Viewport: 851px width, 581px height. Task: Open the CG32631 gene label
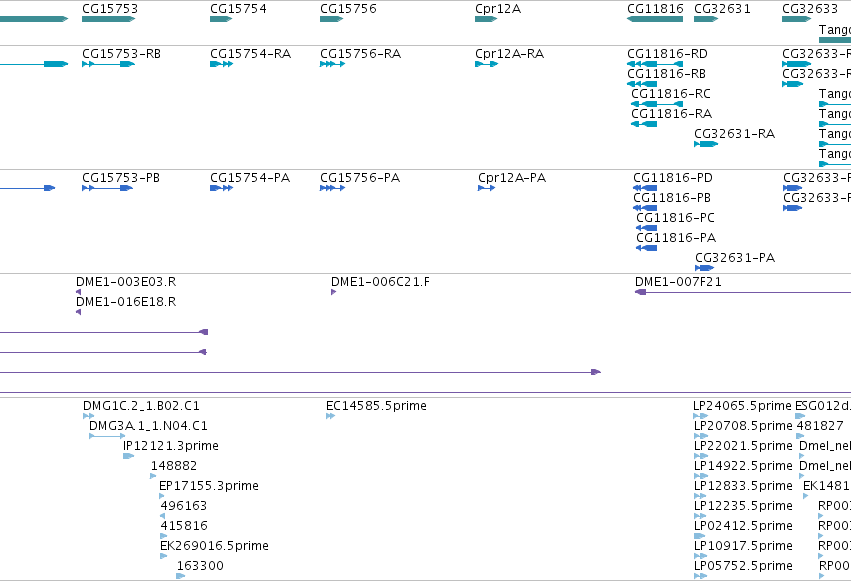click(x=722, y=9)
